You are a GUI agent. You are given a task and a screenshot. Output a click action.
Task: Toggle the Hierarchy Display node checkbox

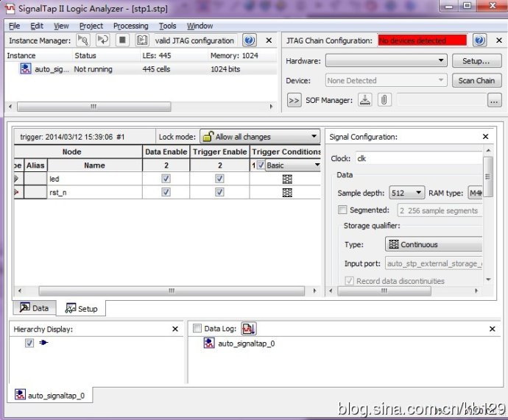click(x=29, y=343)
